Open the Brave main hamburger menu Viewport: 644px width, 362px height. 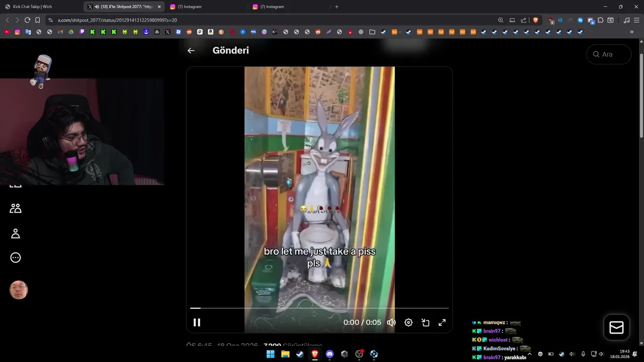click(x=636, y=20)
